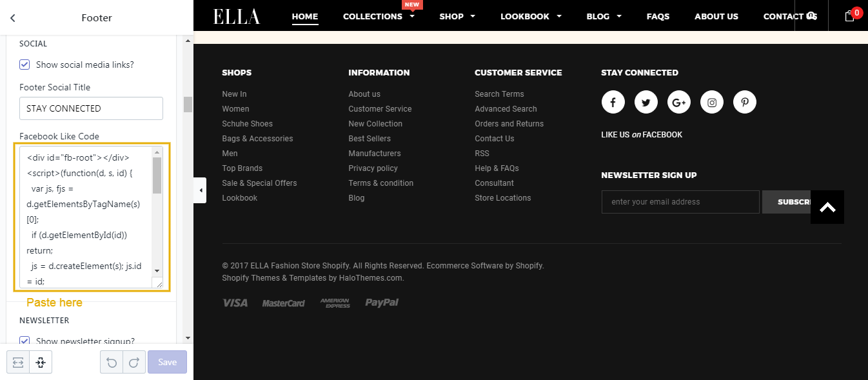Screen dimensions: 868x380
Task: Open the Bags & Accessories footer link
Action: (257, 139)
